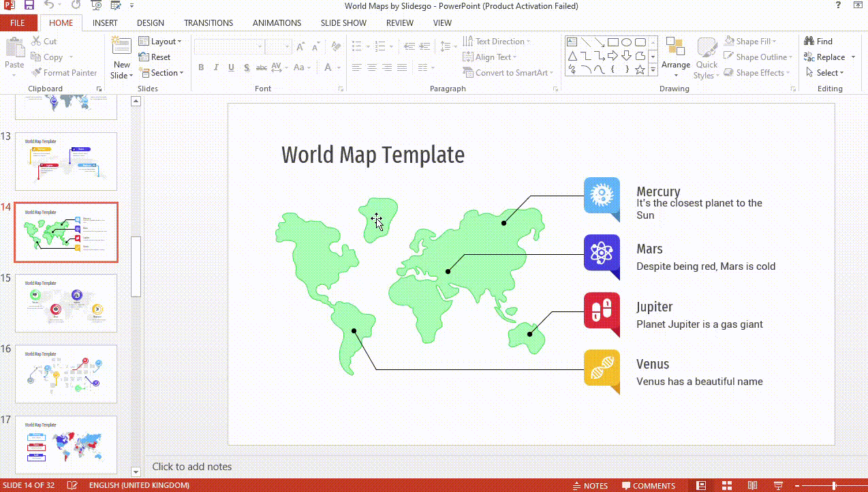Open the Layout dropdown
This screenshot has height=492, width=868.
pyautogui.click(x=161, y=41)
